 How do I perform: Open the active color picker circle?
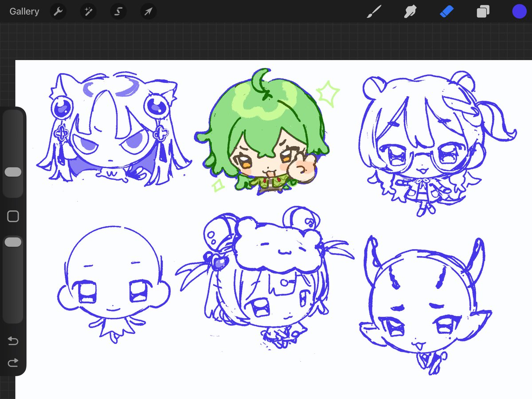(x=519, y=12)
